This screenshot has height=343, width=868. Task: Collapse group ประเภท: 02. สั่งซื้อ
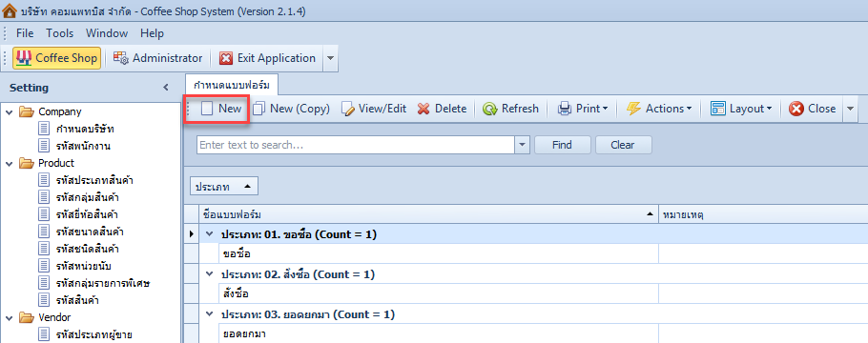209,274
